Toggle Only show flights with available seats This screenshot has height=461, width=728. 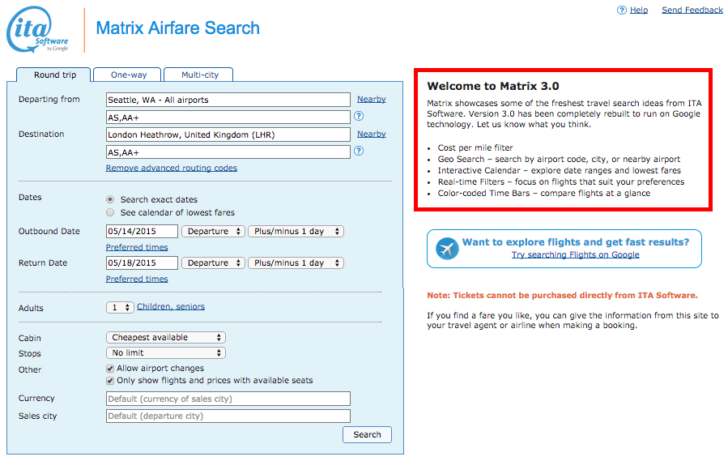point(110,381)
